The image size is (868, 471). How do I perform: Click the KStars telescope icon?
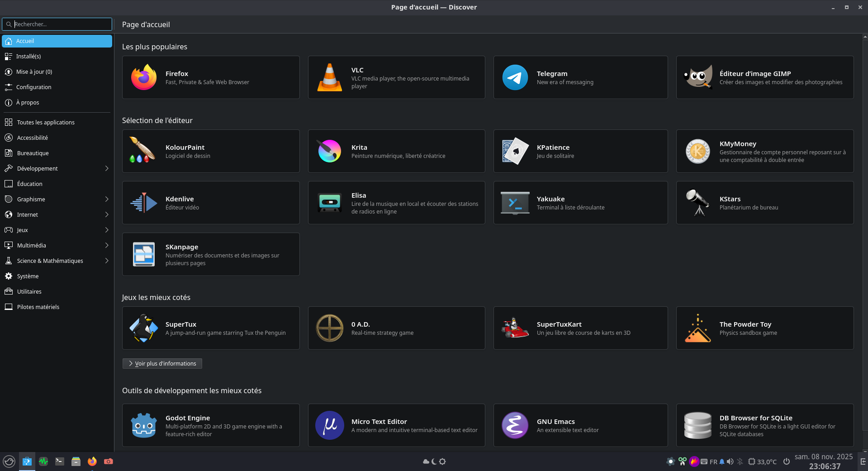pos(697,203)
